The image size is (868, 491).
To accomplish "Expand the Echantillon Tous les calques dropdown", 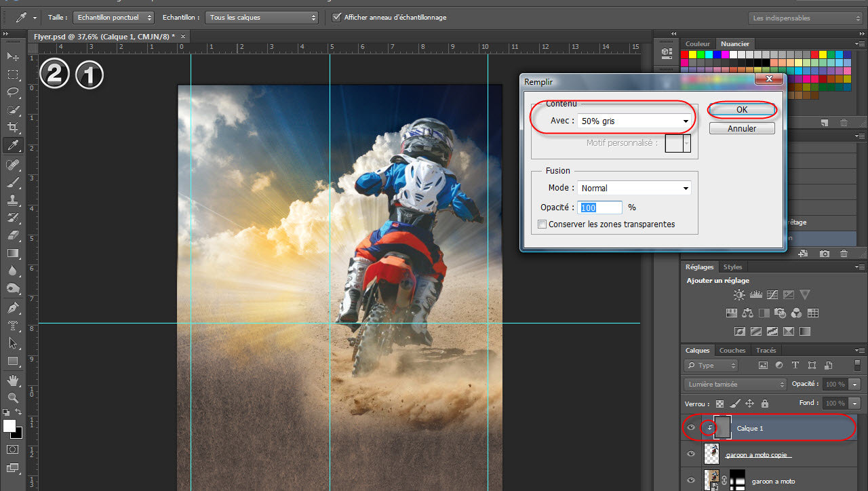I will [x=262, y=17].
